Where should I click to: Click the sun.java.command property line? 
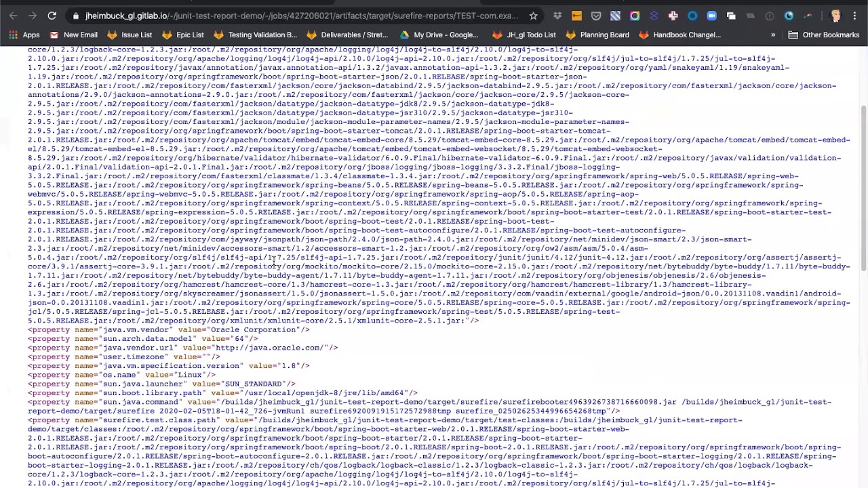429,407
